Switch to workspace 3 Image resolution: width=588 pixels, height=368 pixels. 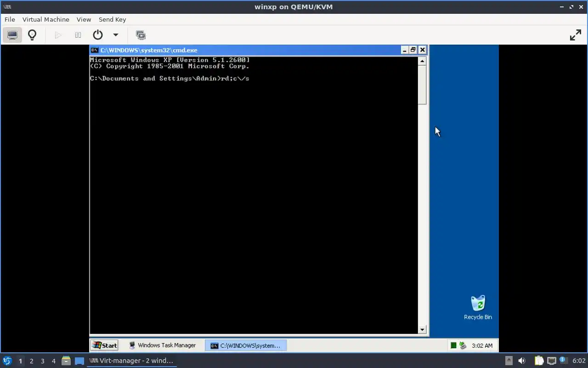[x=42, y=361]
